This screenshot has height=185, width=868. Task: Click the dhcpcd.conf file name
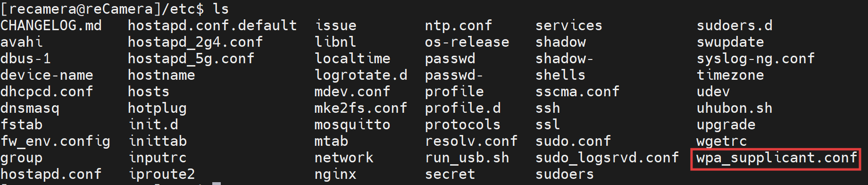click(x=47, y=92)
